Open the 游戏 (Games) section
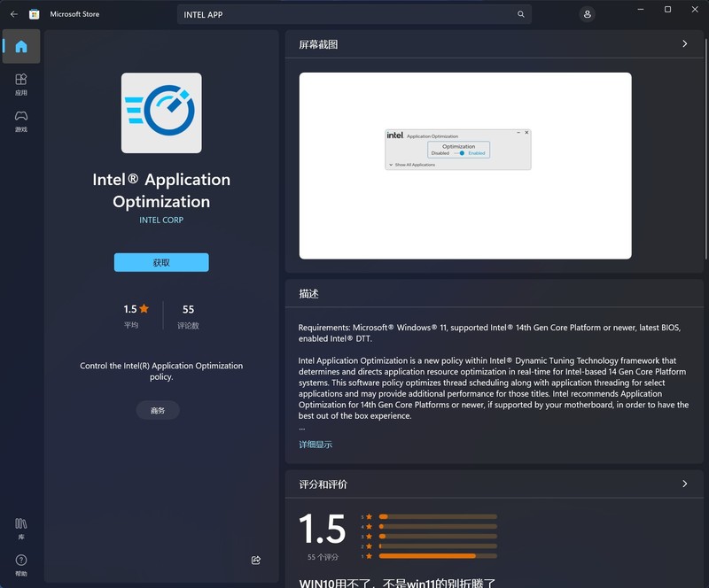Image resolution: width=709 pixels, height=588 pixels. pyautogui.click(x=20, y=121)
